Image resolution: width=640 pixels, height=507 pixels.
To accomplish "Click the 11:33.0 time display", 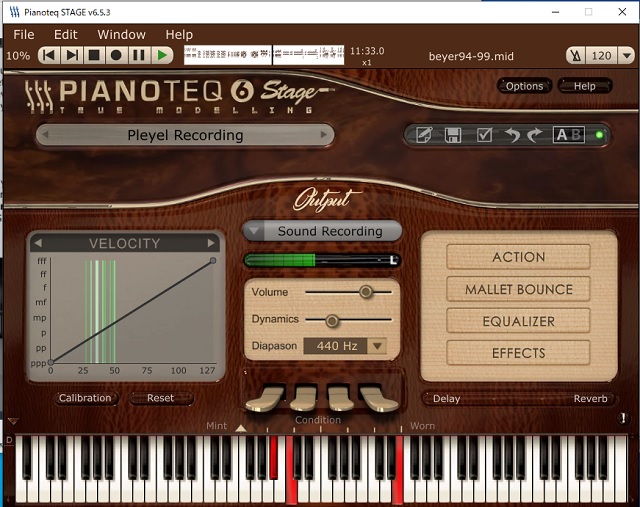I will pyautogui.click(x=367, y=51).
